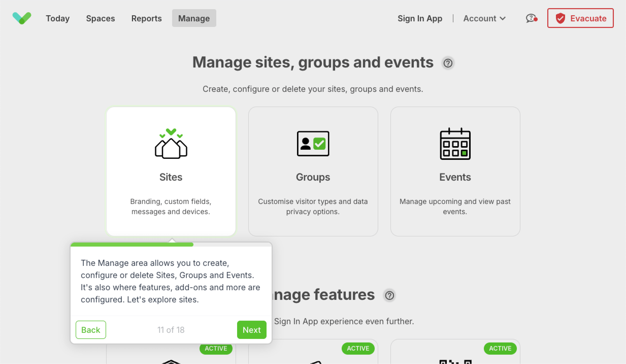This screenshot has width=626, height=364.
Task: Click the Sign In App link
Action: (x=420, y=18)
